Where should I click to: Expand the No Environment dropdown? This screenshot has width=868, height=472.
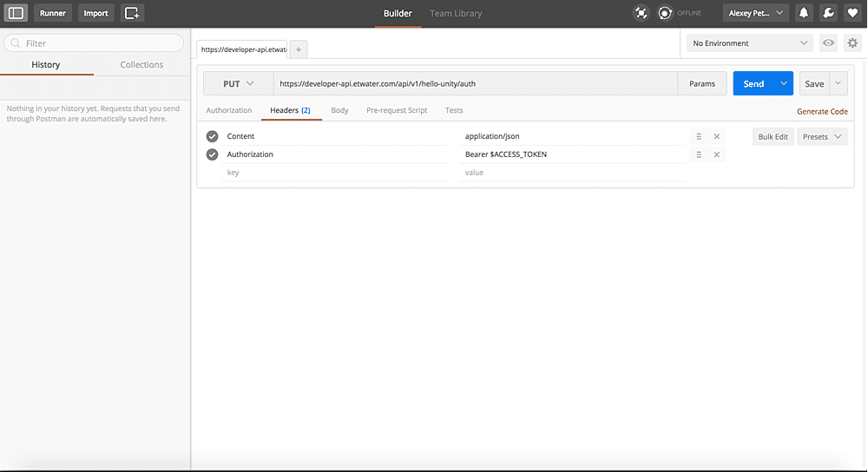click(x=749, y=43)
